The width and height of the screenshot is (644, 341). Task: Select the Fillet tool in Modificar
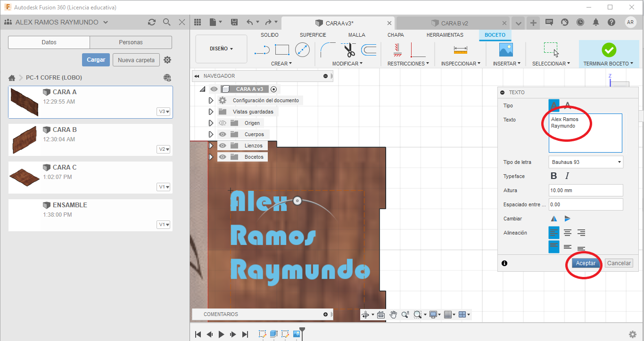coord(327,49)
